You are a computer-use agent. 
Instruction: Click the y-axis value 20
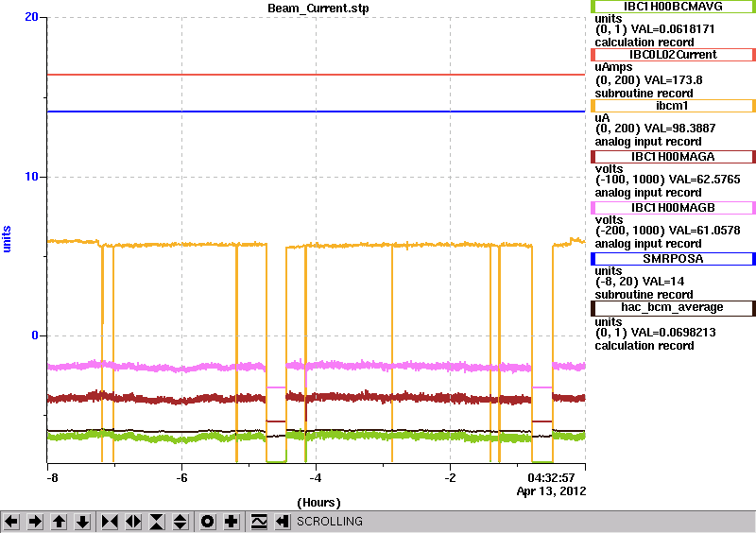(x=31, y=17)
